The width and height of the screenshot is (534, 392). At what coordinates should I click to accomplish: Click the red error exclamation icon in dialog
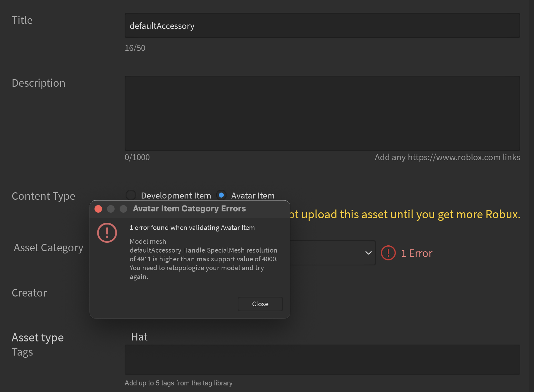click(x=107, y=233)
